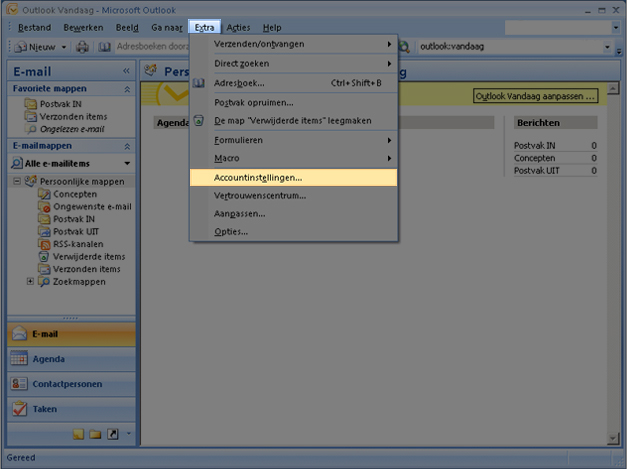Open the Bewerken menu
The image size is (627, 469).
click(83, 28)
